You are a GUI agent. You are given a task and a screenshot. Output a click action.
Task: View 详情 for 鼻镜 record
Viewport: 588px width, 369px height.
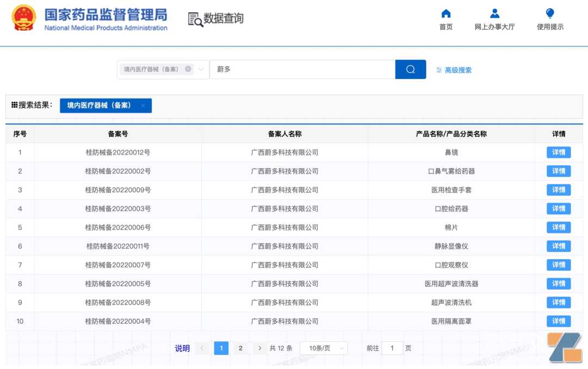click(559, 152)
